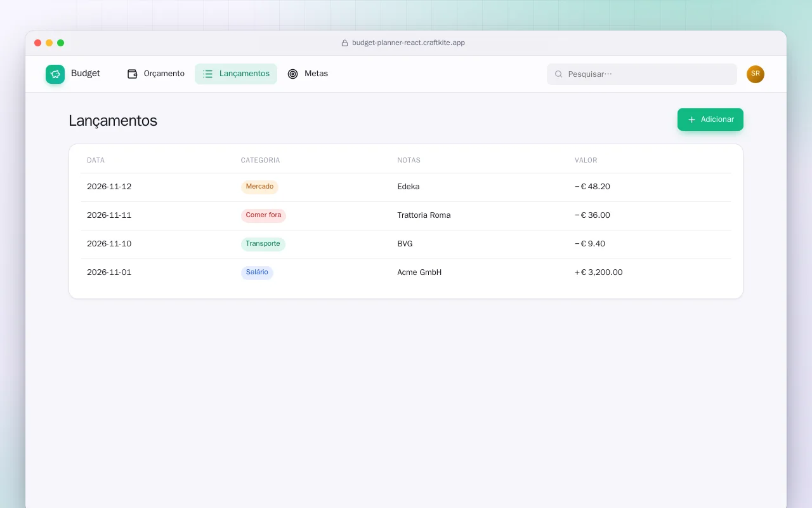Image resolution: width=812 pixels, height=508 pixels.
Task: Click the NOTAS column header
Action: coord(409,161)
